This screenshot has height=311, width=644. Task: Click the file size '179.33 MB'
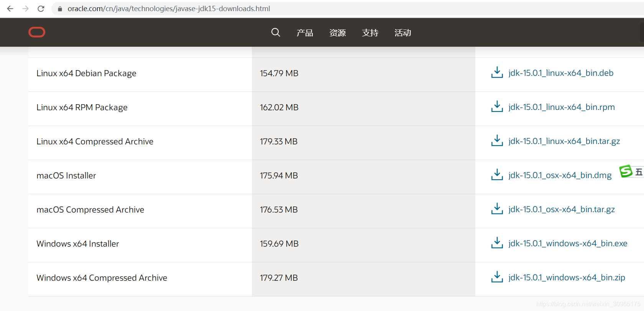click(x=279, y=141)
